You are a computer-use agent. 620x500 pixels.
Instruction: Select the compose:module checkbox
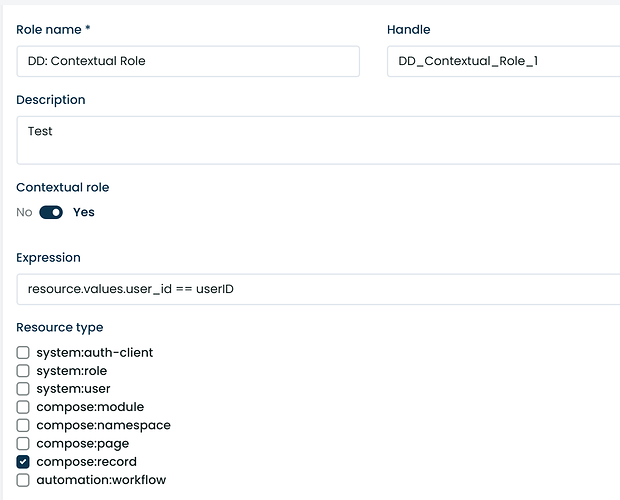click(23, 407)
